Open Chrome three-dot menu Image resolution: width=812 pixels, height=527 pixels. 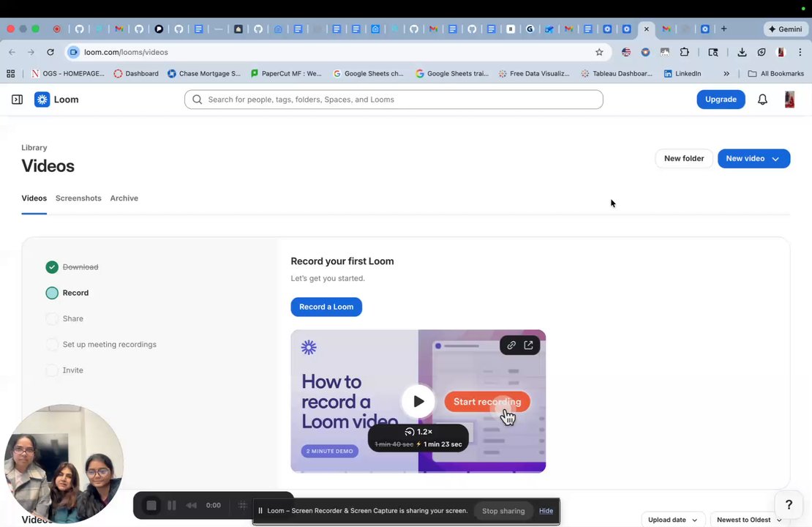[x=800, y=52]
